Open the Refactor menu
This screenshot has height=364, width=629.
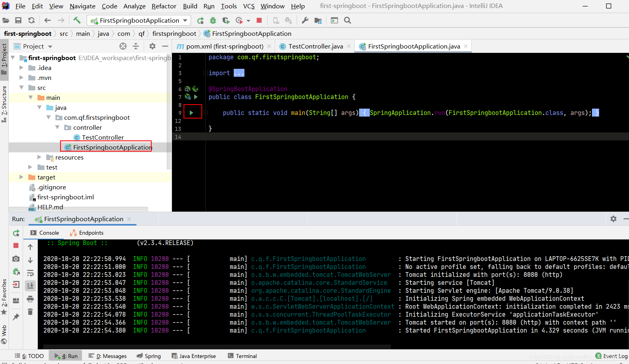164,6
